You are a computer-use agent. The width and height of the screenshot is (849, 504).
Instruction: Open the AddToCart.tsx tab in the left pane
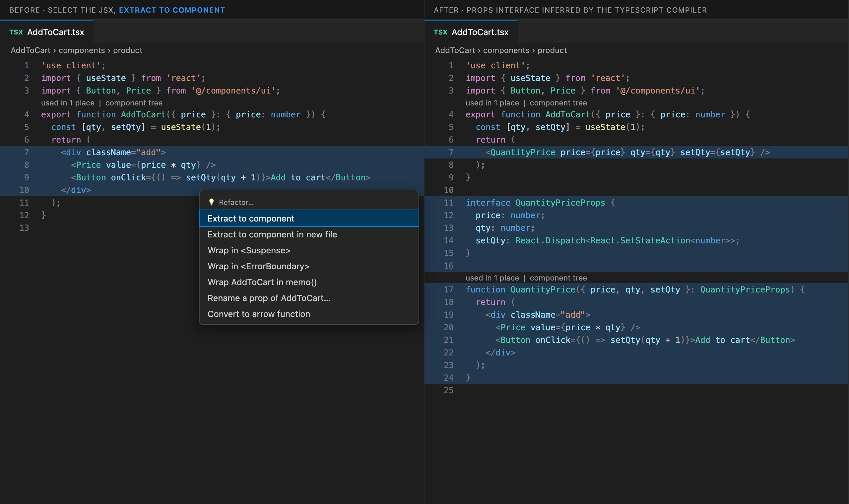[x=47, y=32]
